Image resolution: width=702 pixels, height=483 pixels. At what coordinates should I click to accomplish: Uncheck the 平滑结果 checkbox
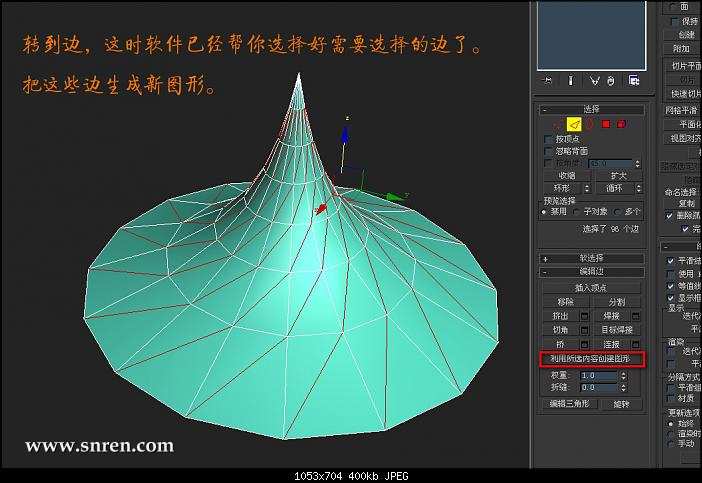click(670, 261)
